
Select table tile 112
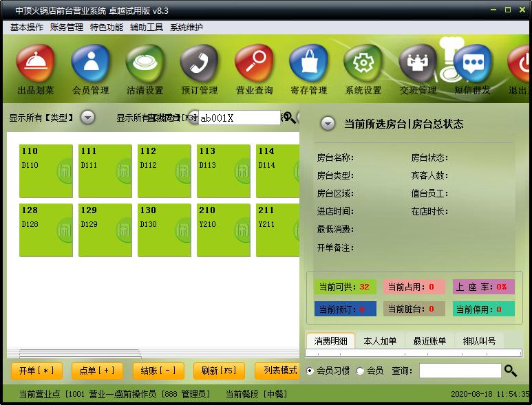[x=164, y=171]
